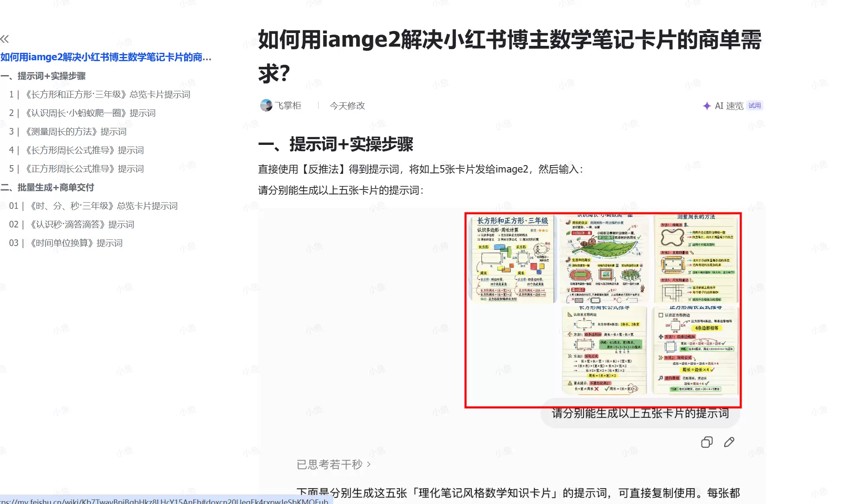Image resolution: width=863 pixels, height=504 pixels.
Task: Collapse the sidebar with double-chevron icon
Action: pos(5,39)
